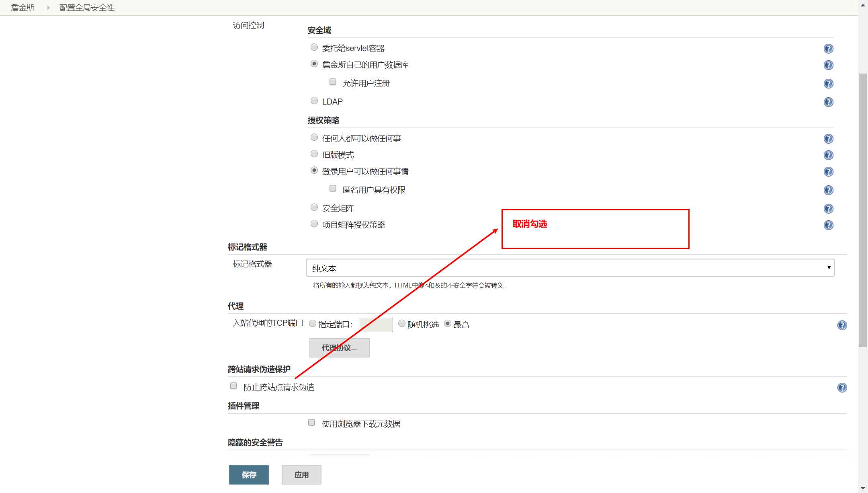868x493 pixels.
Task: Open help icon for 旧版模式
Action: click(828, 155)
